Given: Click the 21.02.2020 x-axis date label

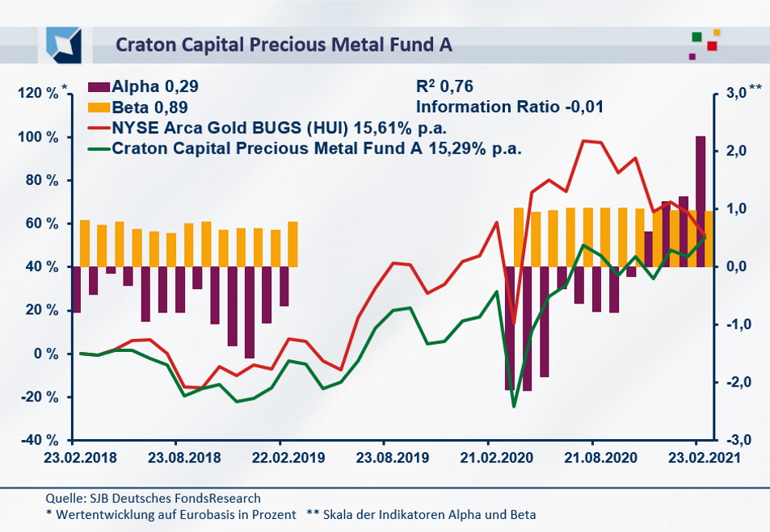Looking at the screenshot, I should 487,456.
